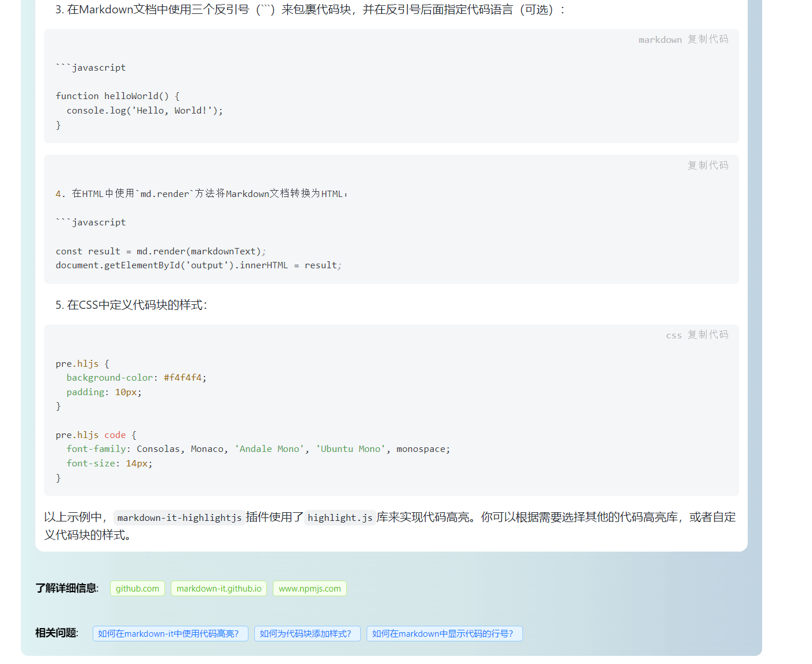Click the 相关问题 label

[x=56, y=633]
